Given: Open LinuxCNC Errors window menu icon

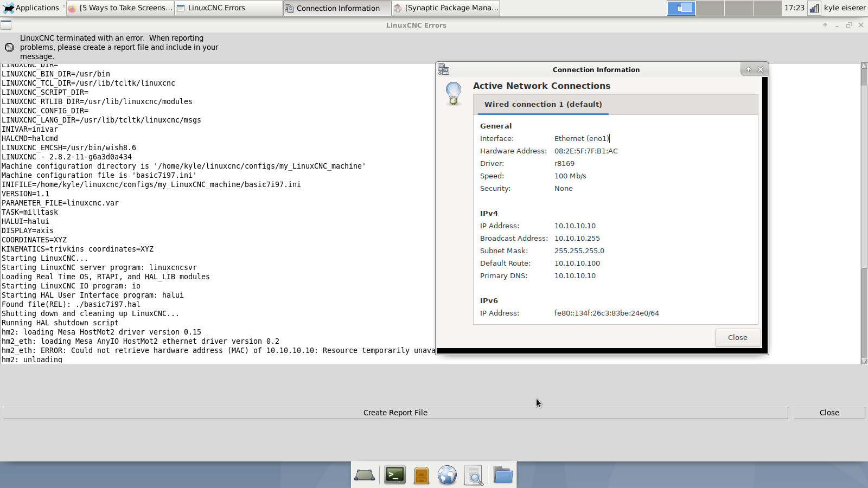Looking at the screenshot, I should click(6, 25).
